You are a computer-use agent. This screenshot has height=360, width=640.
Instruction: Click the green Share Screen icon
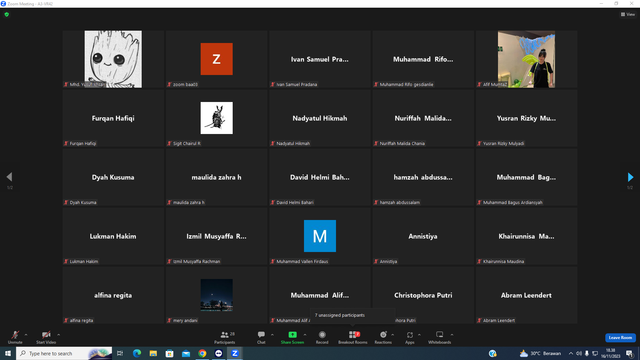click(292, 334)
